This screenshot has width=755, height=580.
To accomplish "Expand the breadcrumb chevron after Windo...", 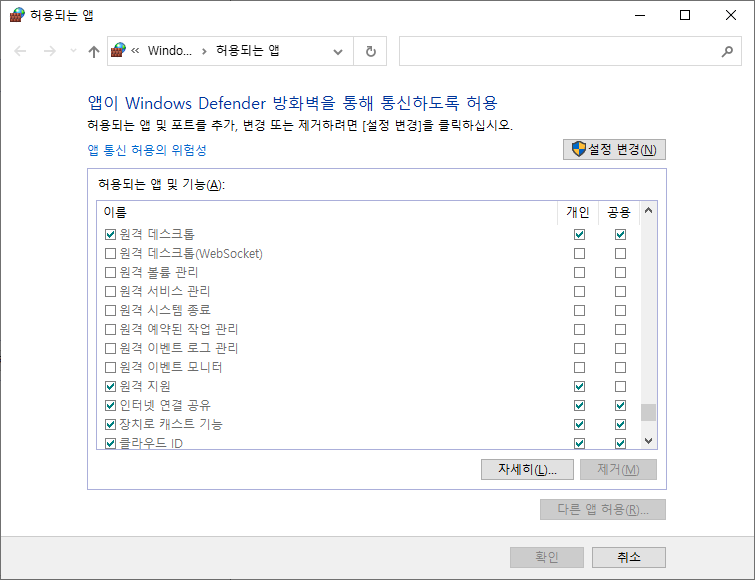I will coord(204,51).
